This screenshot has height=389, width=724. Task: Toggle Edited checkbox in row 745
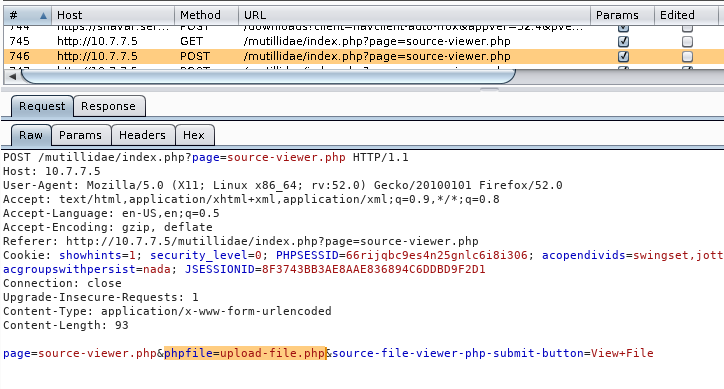click(687, 42)
